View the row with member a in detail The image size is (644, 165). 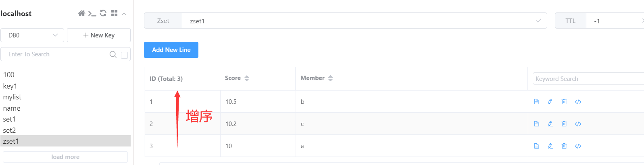(536, 146)
